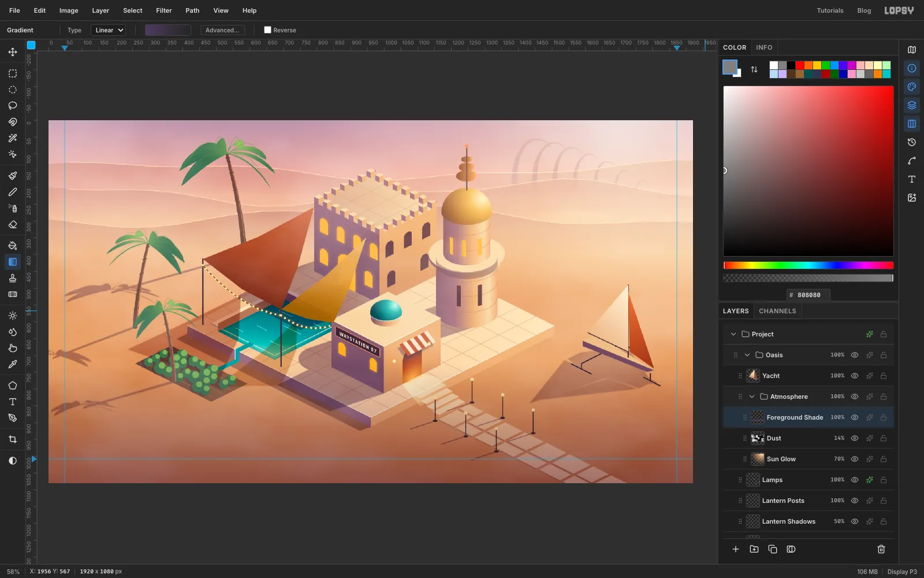Select the Elliptical Marquee tool
Screen dimensions: 924x578
click(x=13, y=90)
